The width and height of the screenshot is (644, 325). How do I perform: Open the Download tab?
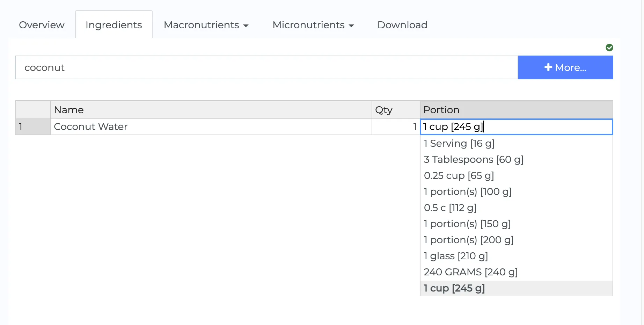402,25
